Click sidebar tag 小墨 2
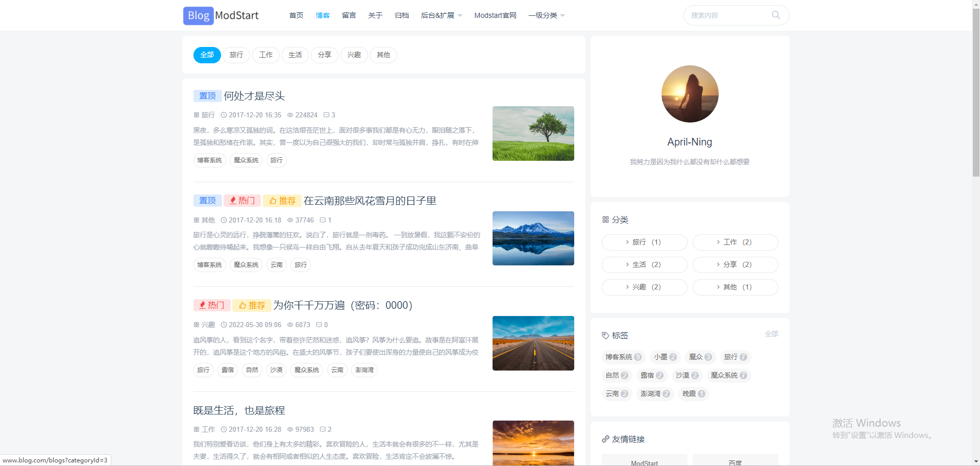Viewport: 980px width, 466px height. (665, 357)
